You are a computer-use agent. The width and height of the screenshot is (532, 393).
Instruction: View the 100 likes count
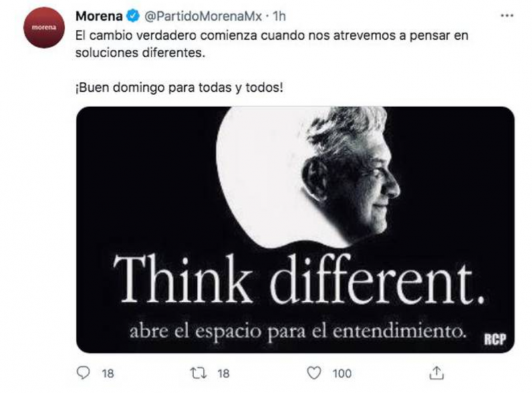(x=342, y=373)
